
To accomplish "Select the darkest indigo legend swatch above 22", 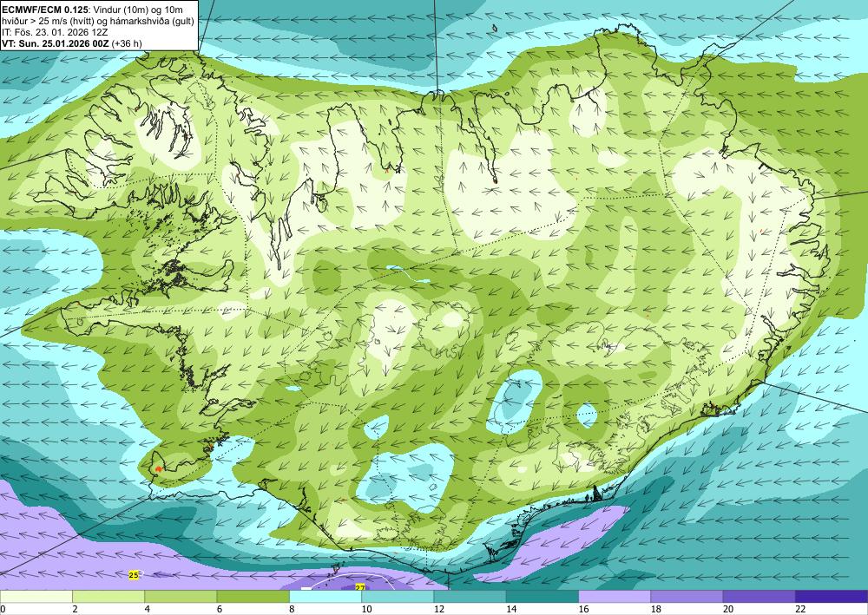I will pos(832,597).
